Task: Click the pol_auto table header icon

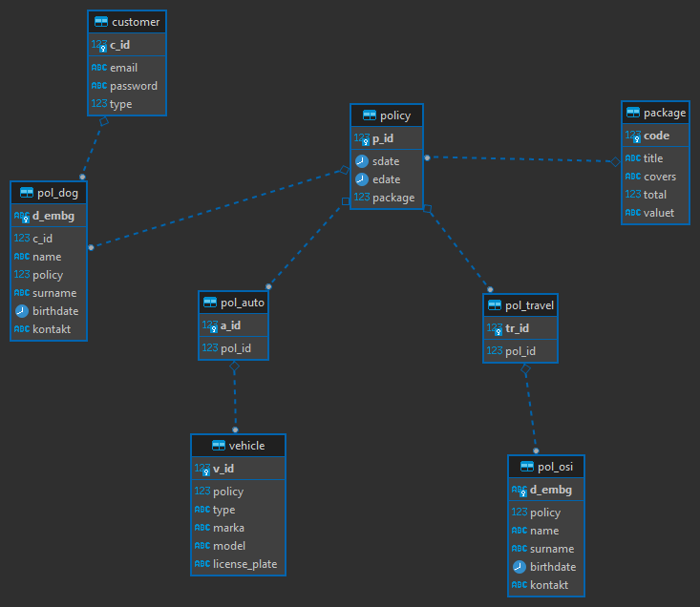Action: [x=210, y=303]
